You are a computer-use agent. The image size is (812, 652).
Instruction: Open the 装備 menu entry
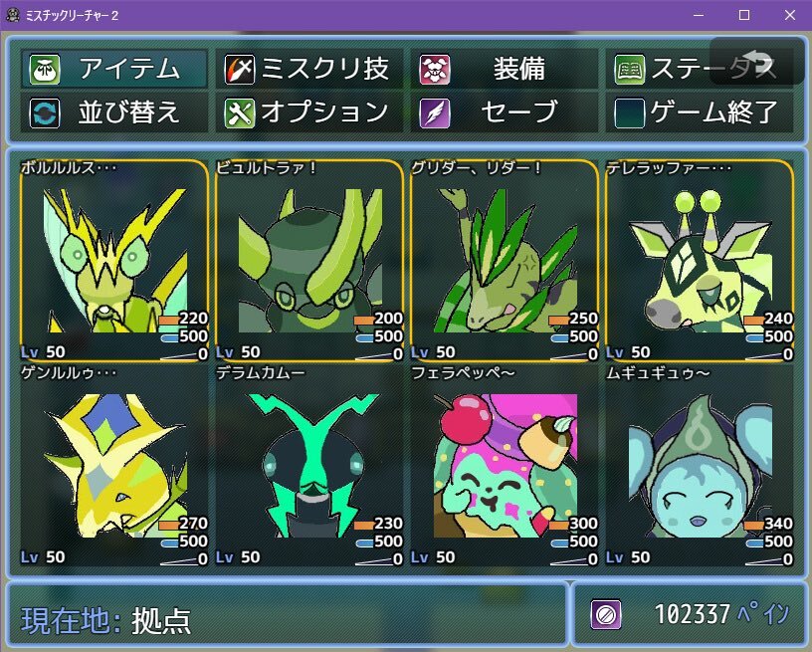click(505, 69)
